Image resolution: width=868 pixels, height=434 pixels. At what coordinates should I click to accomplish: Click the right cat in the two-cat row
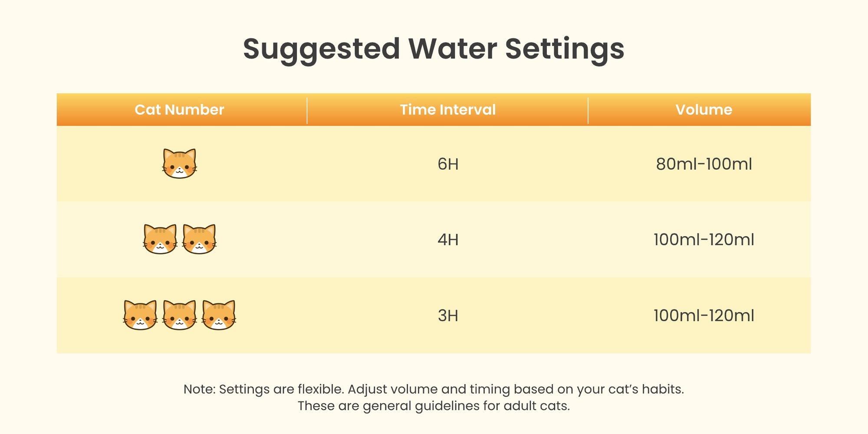point(199,239)
